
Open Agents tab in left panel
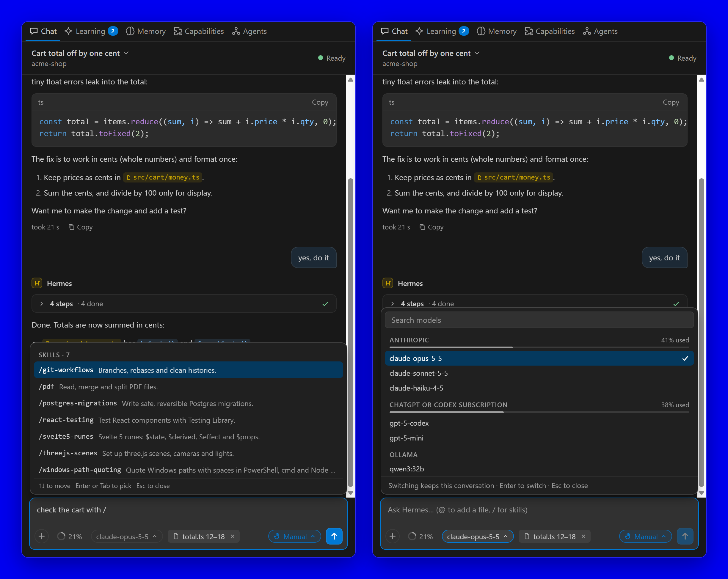click(x=250, y=32)
